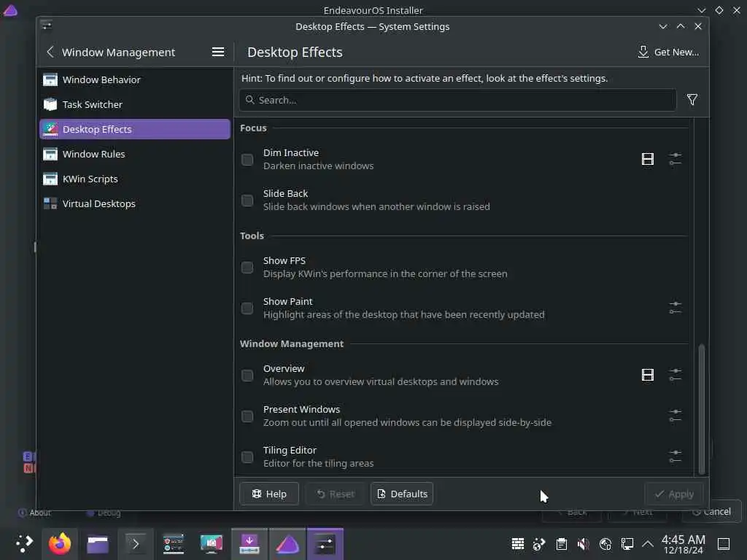This screenshot has height=560, width=747.
Task: Open the terminal from the taskbar
Action: tap(135, 544)
